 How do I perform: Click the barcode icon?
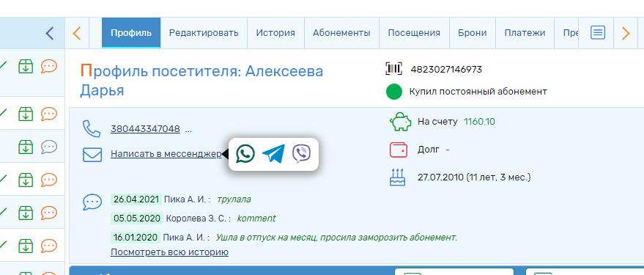point(394,69)
